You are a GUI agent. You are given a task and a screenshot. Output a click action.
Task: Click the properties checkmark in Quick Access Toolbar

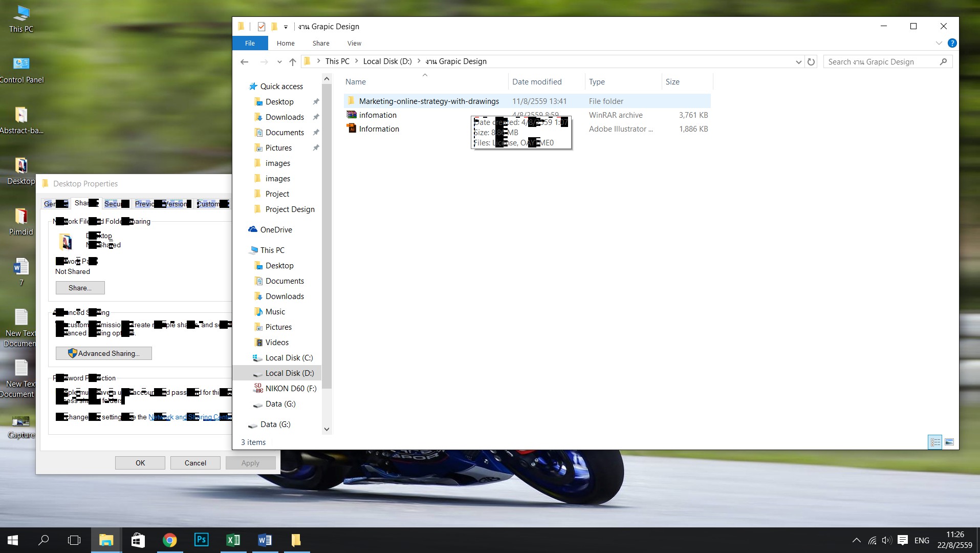[262, 27]
